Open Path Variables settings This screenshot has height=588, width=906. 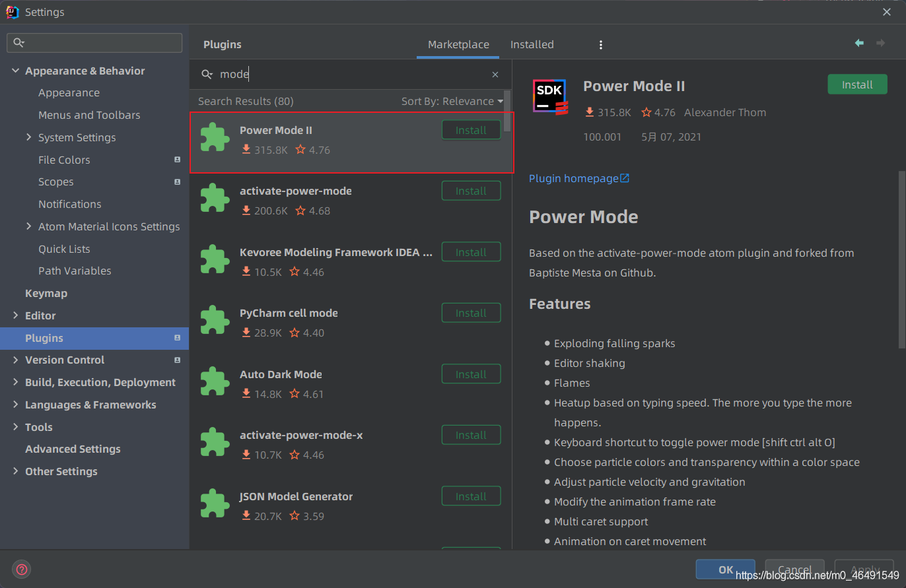[x=75, y=271]
